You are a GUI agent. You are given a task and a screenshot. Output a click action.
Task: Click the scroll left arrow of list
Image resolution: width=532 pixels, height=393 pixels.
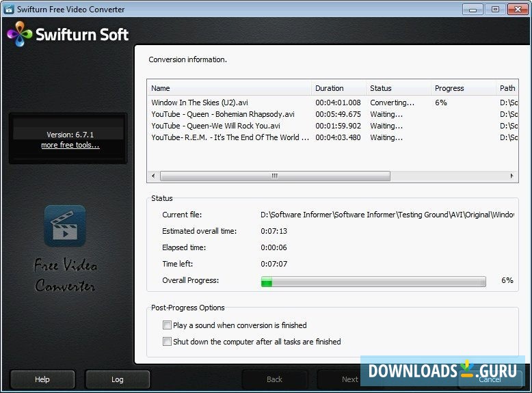point(153,176)
